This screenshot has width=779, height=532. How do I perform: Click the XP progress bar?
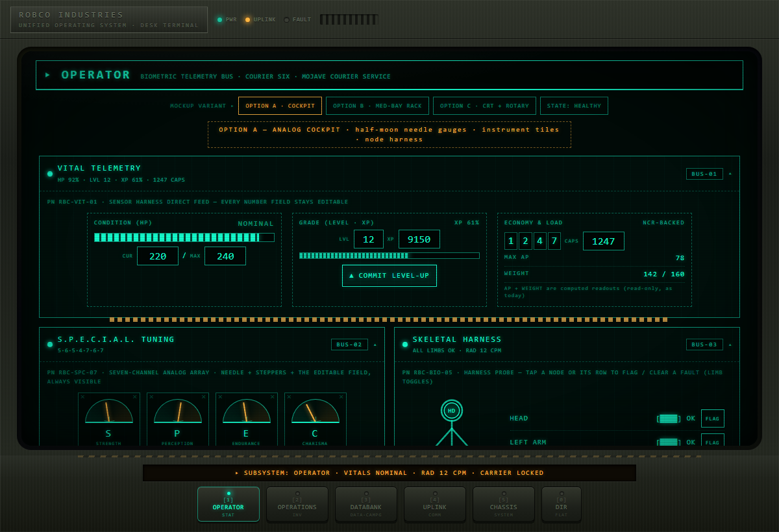click(x=389, y=256)
